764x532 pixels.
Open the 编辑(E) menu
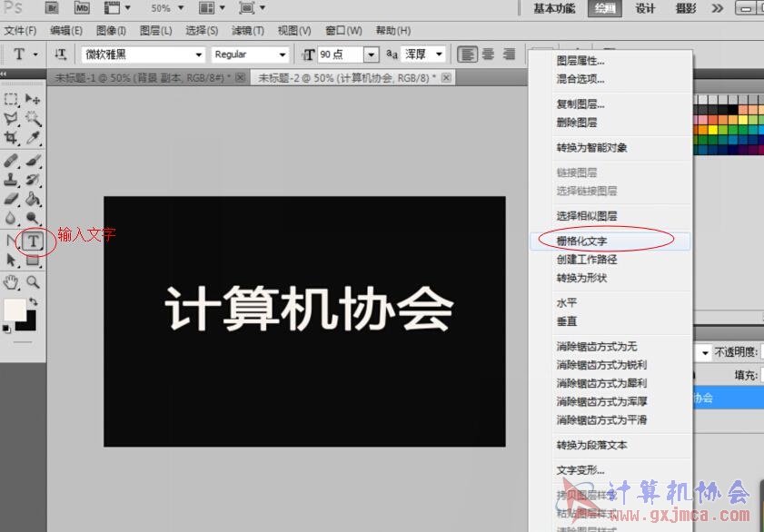(x=66, y=31)
